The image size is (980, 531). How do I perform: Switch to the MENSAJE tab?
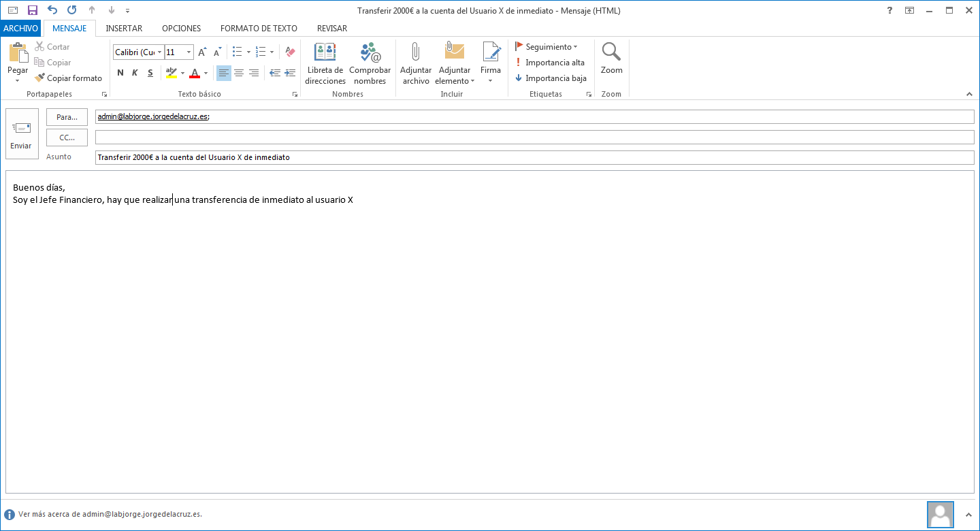point(69,29)
